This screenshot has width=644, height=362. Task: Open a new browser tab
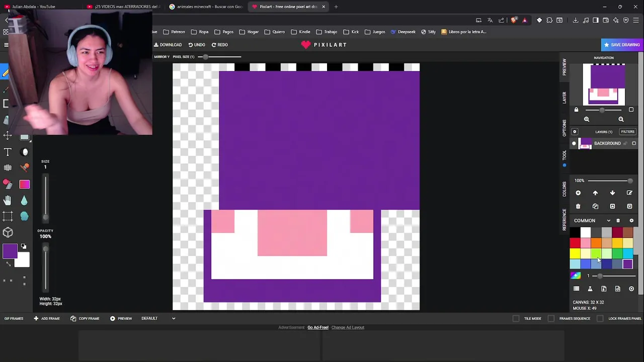pyautogui.click(x=336, y=7)
